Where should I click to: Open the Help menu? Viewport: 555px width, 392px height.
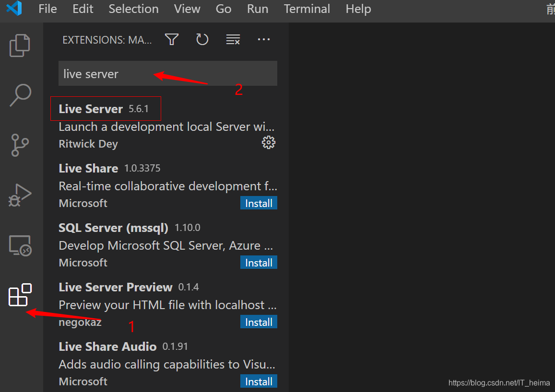click(358, 9)
